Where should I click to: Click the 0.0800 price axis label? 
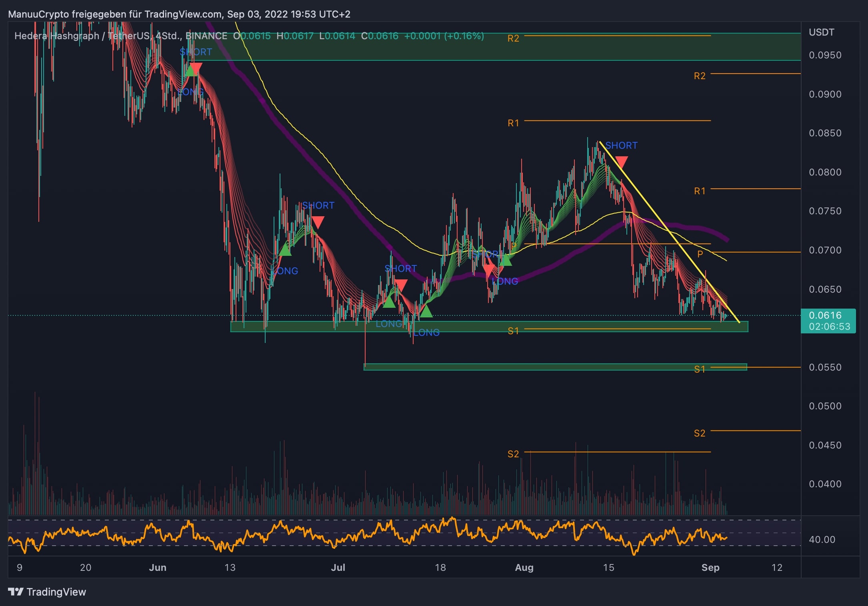coord(825,172)
